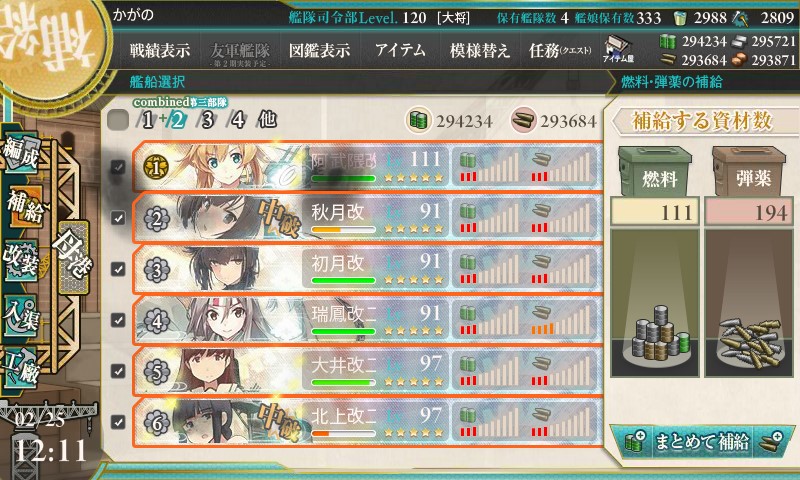Click the 燃料 fuel supply box
Viewport: 800px width, 480px height.
[x=655, y=171]
